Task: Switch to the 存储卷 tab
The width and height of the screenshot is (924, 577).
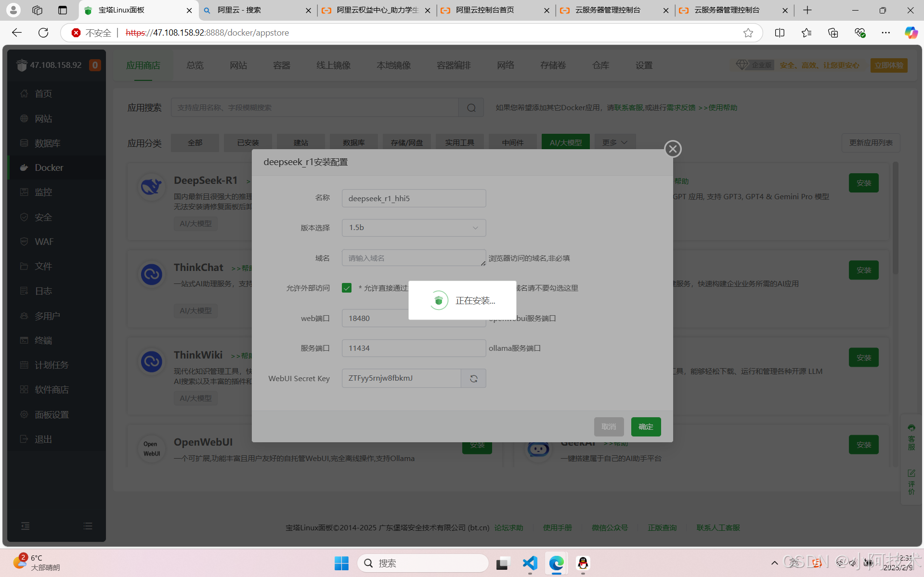Action: coord(553,65)
